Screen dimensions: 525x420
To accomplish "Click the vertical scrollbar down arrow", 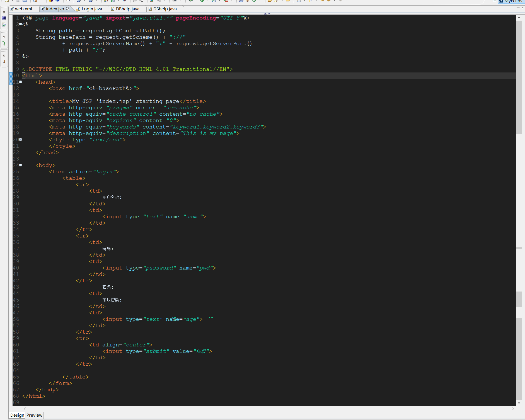I will pyautogui.click(x=519, y=403).
